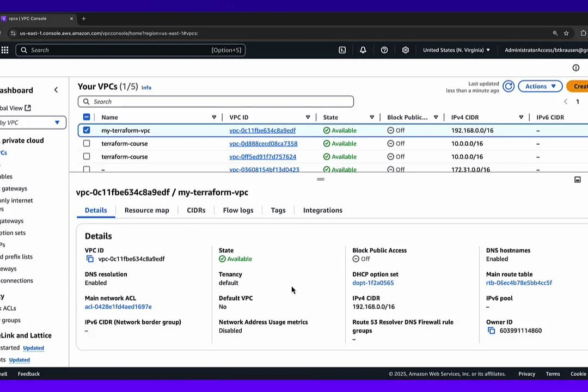This screenshot has width=588, height=392.
Task: Sort by the Block Public column arrow
Action: coord(436,118)
